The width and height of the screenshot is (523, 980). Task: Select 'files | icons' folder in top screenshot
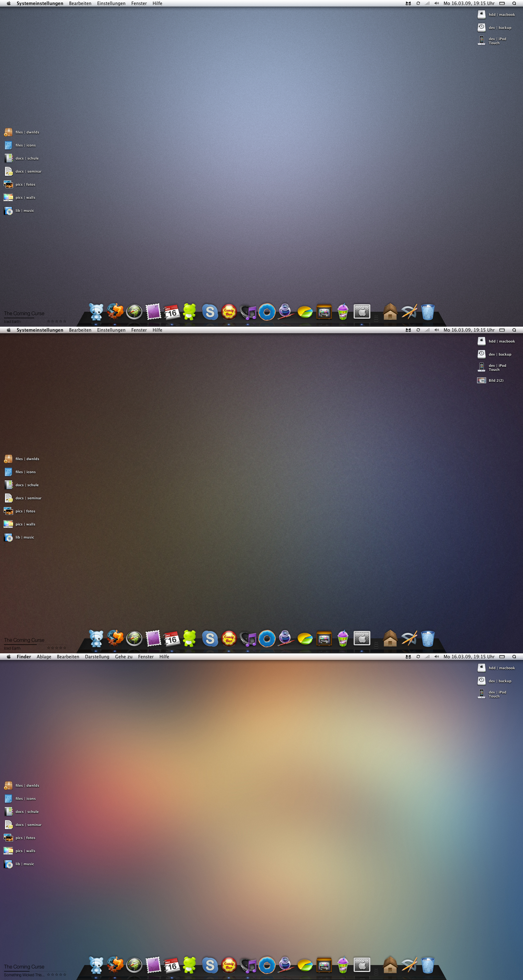pyautogui.click(x=20, y=145)
